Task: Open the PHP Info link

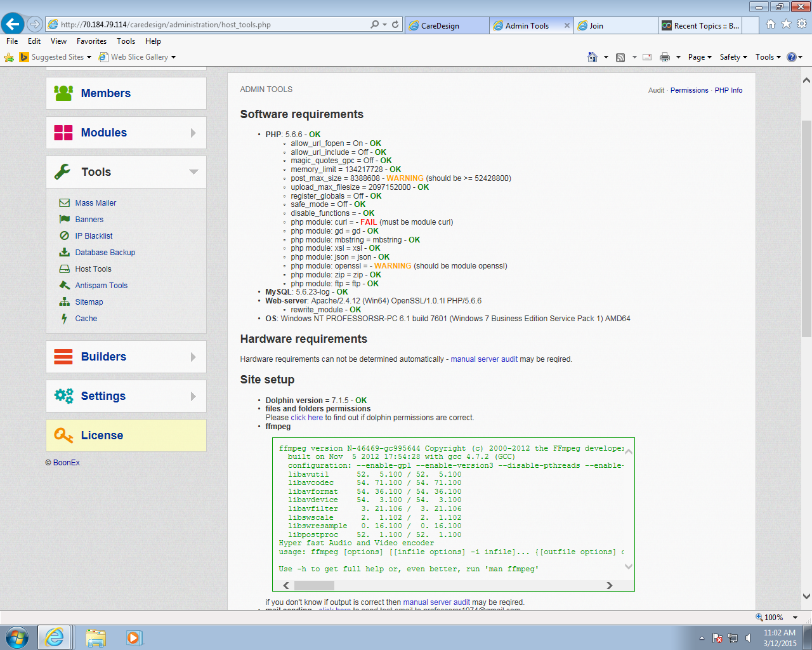Action: pyautogui.click(x=728, y=90)
